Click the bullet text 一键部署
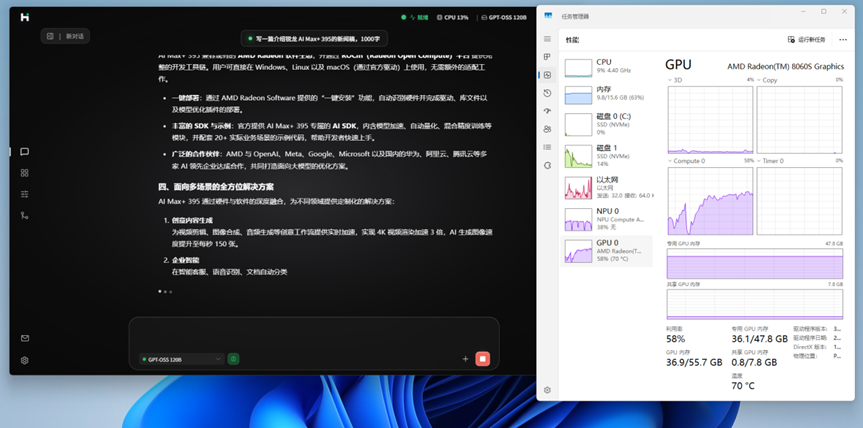Viewport: 863px width, 428px height. [186, 98]
